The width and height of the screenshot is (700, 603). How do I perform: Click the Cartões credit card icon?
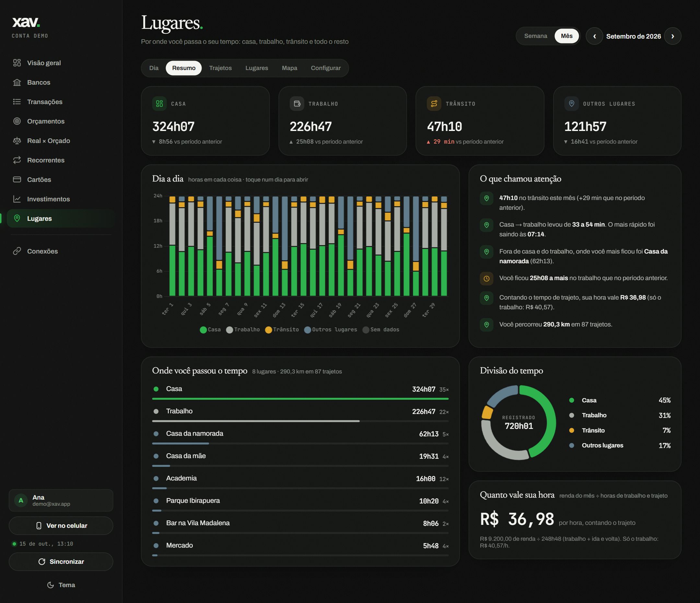click(x=17, y=180)
